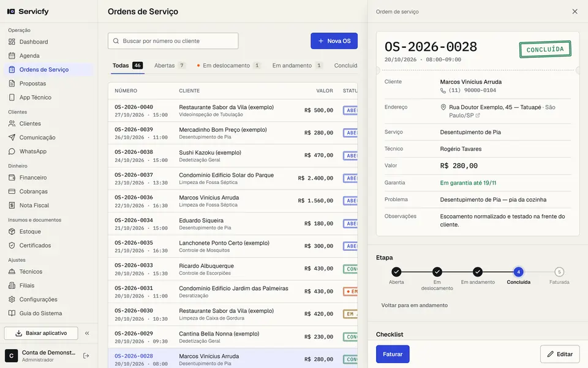This screenshot has width=588, height=368.
Task: Collapse the sidebar with double chevron
Action: [87, 333]
